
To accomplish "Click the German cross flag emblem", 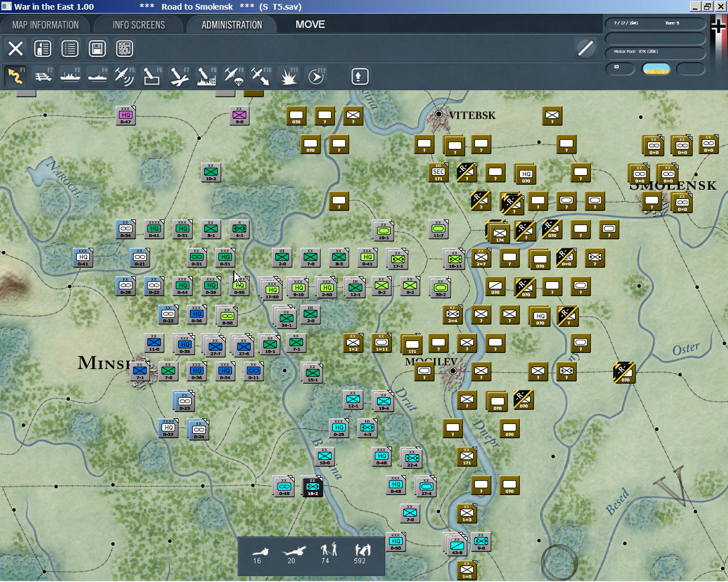I will tap(718, 26).
